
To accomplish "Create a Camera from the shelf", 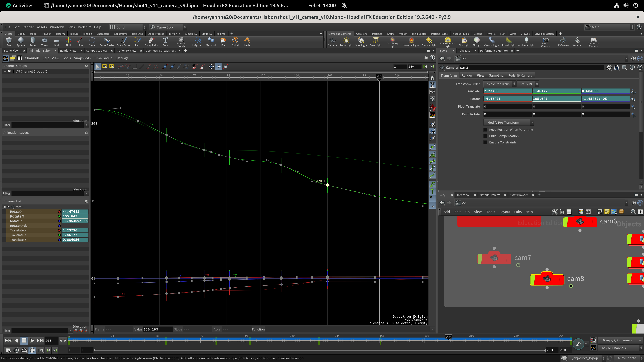I will tap(332, 42).
